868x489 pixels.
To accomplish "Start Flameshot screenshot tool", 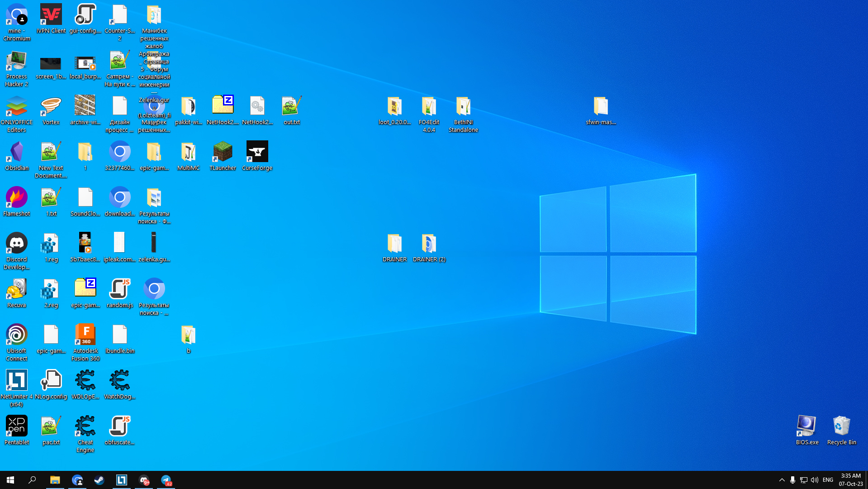I will click(x=17, y=202).
